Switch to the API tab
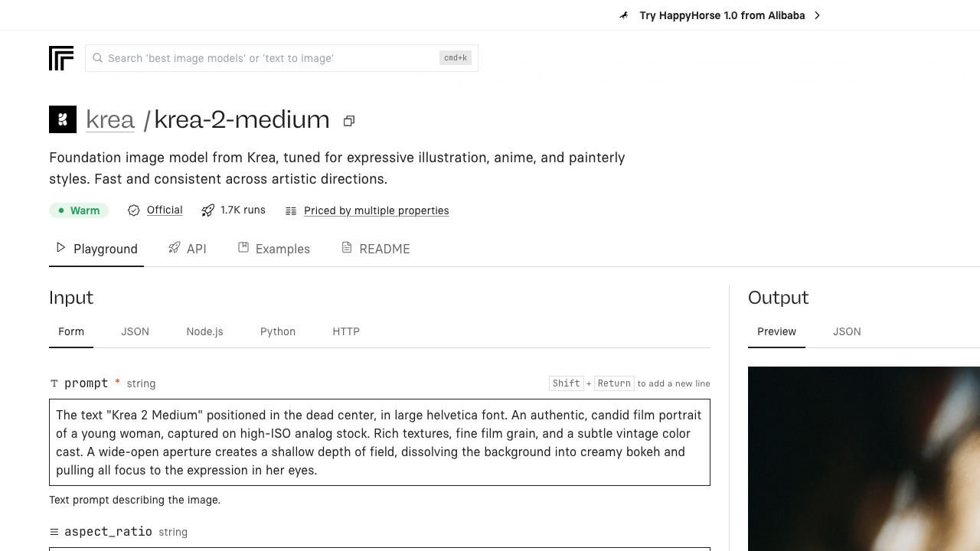The height and width of the screenshot is (551, 980). (x=188, y=249)
